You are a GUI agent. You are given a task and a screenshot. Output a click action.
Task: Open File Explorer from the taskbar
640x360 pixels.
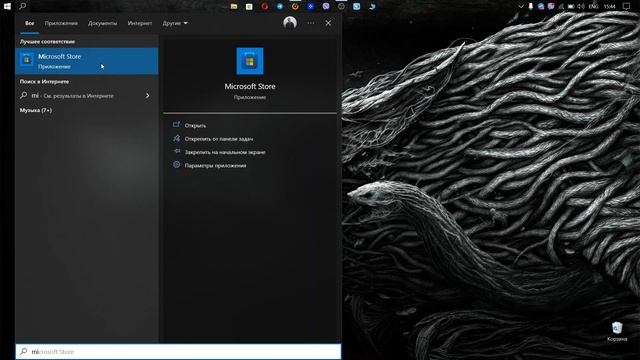click(x=234, y=6)
